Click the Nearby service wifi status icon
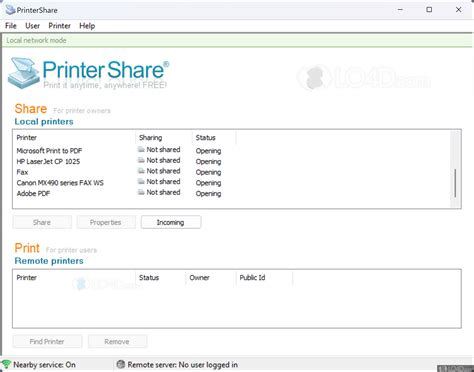474x372 pixels. click(6, 364)
